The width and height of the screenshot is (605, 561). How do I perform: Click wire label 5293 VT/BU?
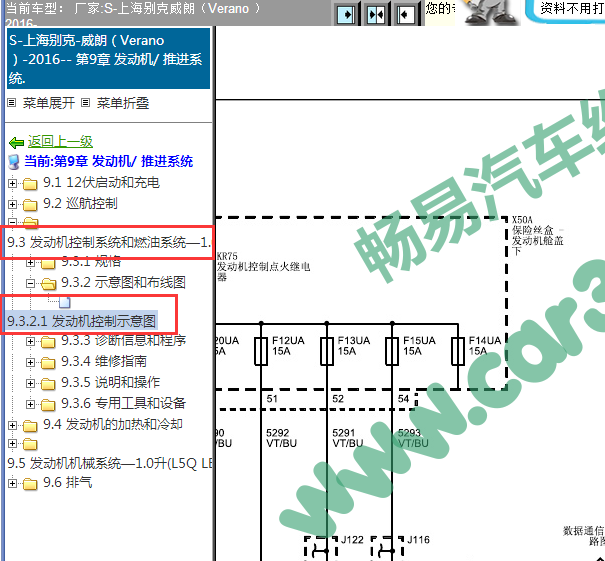tap(413, 438)
